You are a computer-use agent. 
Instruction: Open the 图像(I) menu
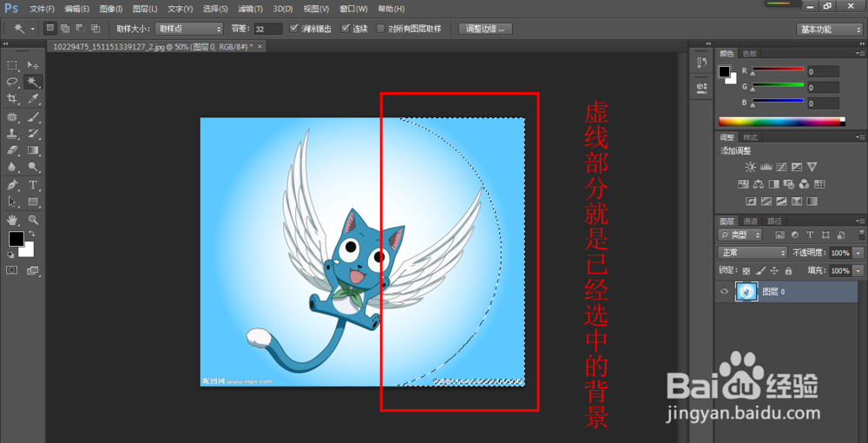[x=111, y=9]
